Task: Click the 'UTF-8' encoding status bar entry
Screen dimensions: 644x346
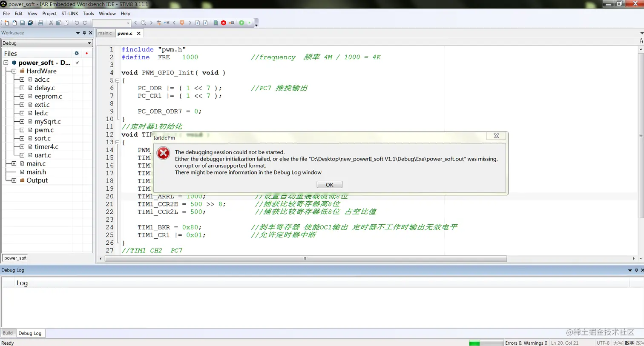Action: [x=603, y=343]
